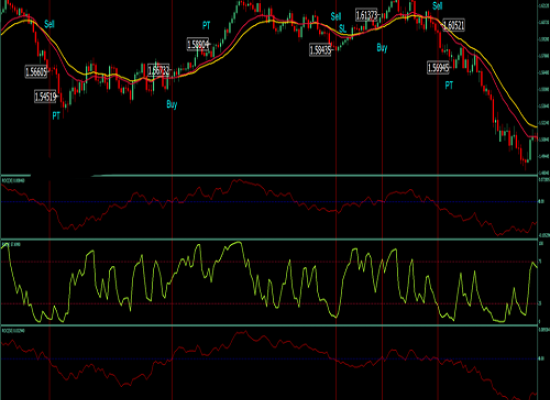Image resolution: width=550 pixels, height=400 pixels.
Task: Select the 1.56732 price tag
Action: click(x=159, y=71)
